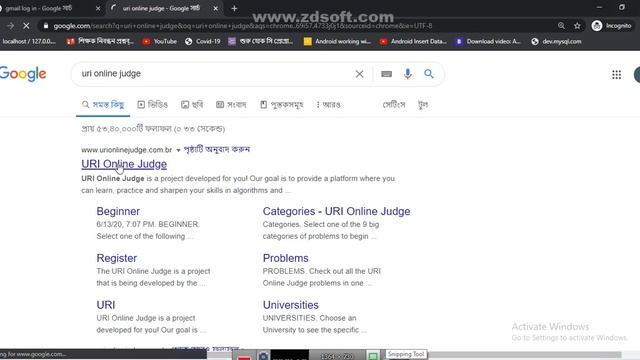The width and height of the screenshot is (640, 360).
Task: Switch to gmail log in tab
Action: click(39, 9)
